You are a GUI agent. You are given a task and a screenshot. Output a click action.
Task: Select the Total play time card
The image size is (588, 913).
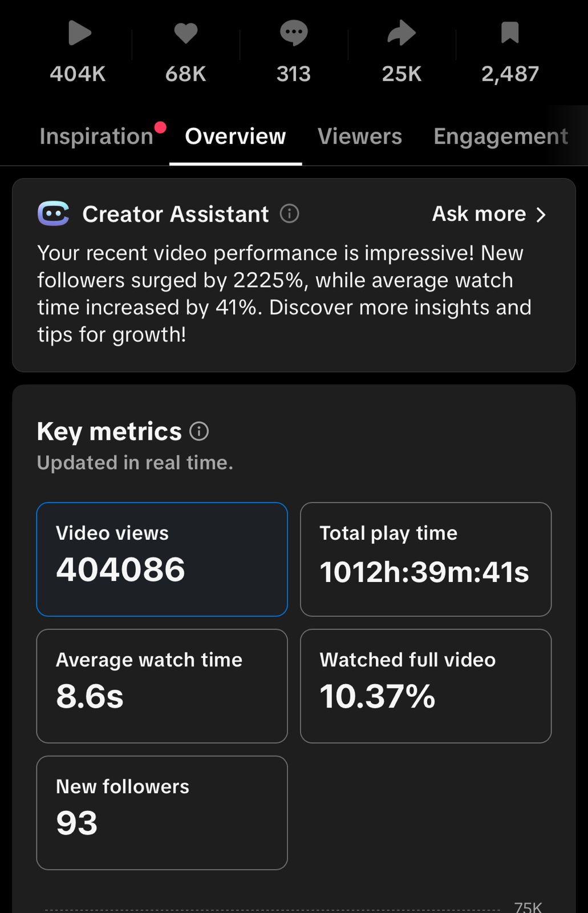pos(425,559)
